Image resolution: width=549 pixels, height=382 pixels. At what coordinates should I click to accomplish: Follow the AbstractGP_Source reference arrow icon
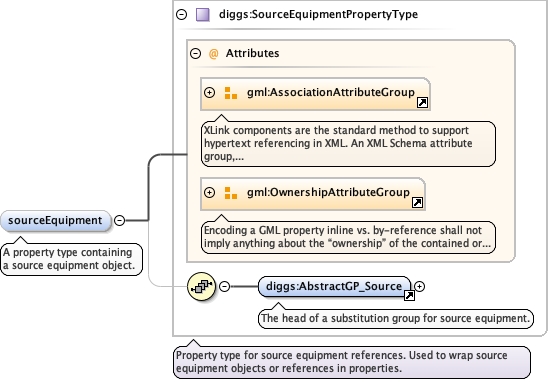click(x=409, y=296)
